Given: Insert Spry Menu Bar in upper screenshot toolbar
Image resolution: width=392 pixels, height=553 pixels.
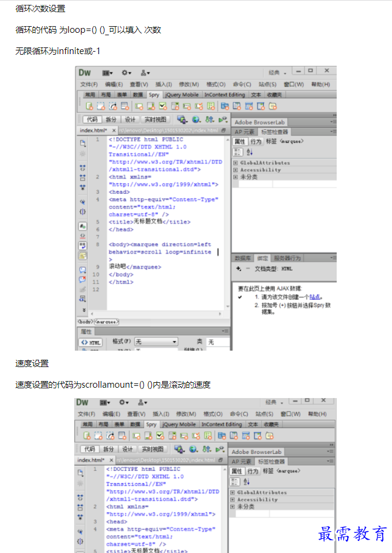Looking at the screenshot, I should click(x=225, y=106).
